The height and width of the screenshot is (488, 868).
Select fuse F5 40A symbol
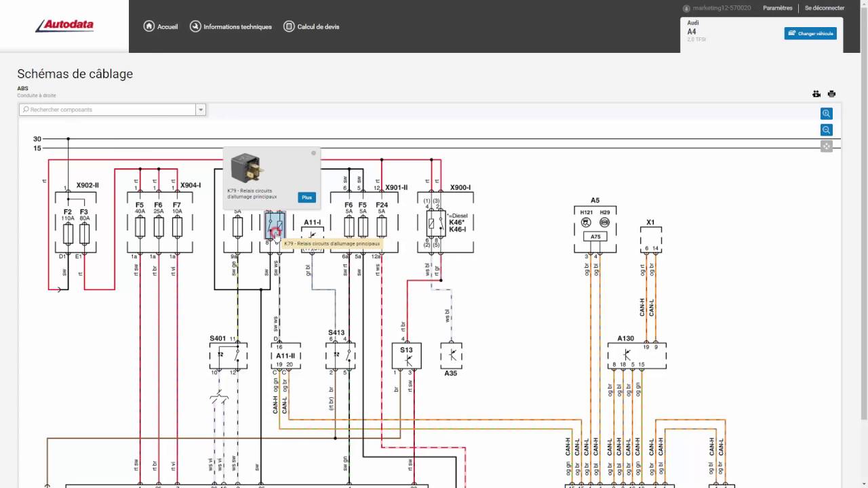140,227
